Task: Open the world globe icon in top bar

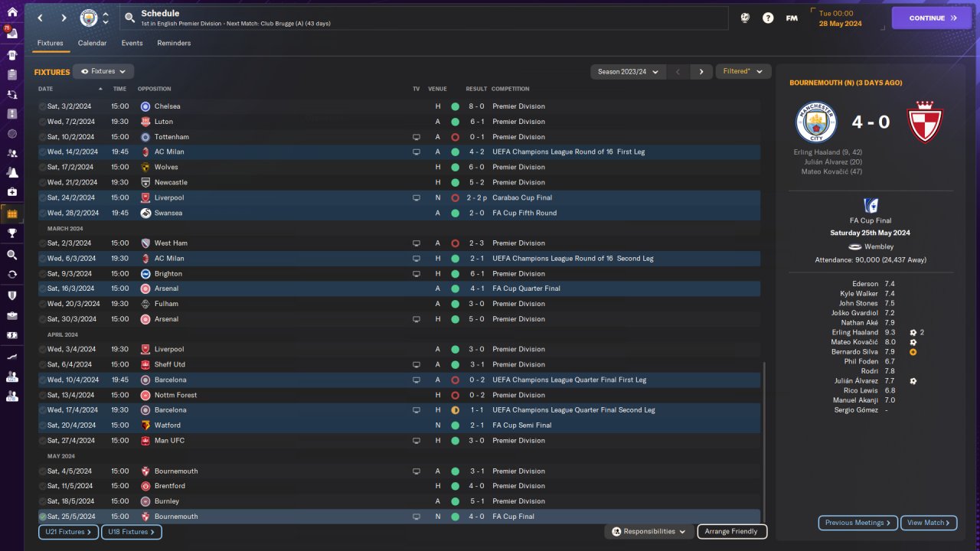Action: (745, 18)
